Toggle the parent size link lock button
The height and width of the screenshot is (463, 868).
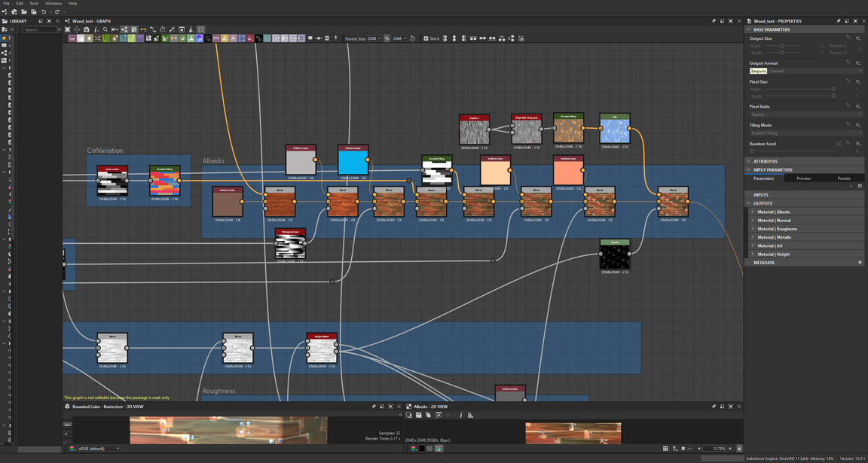(387, 38)
